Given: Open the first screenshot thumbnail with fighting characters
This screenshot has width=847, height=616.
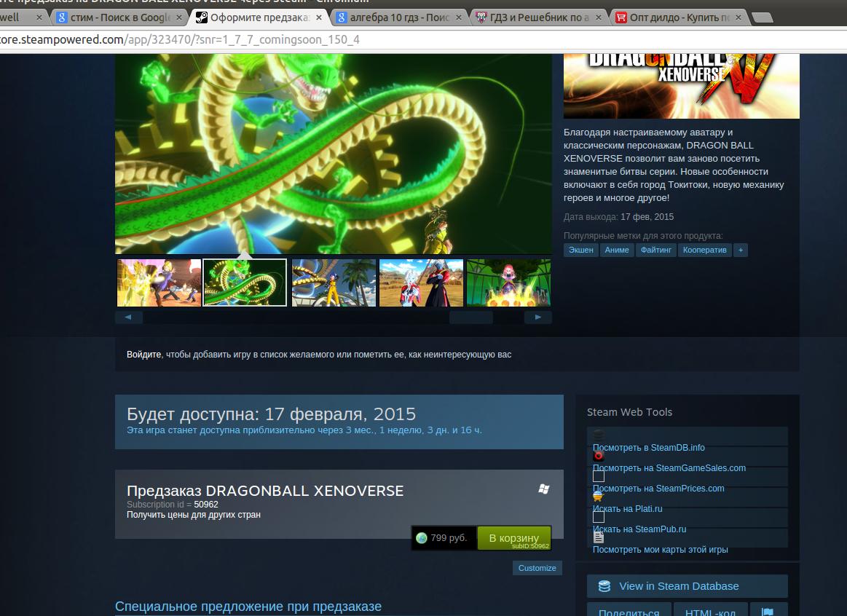Looking at the screenshot, I should 159,283.
